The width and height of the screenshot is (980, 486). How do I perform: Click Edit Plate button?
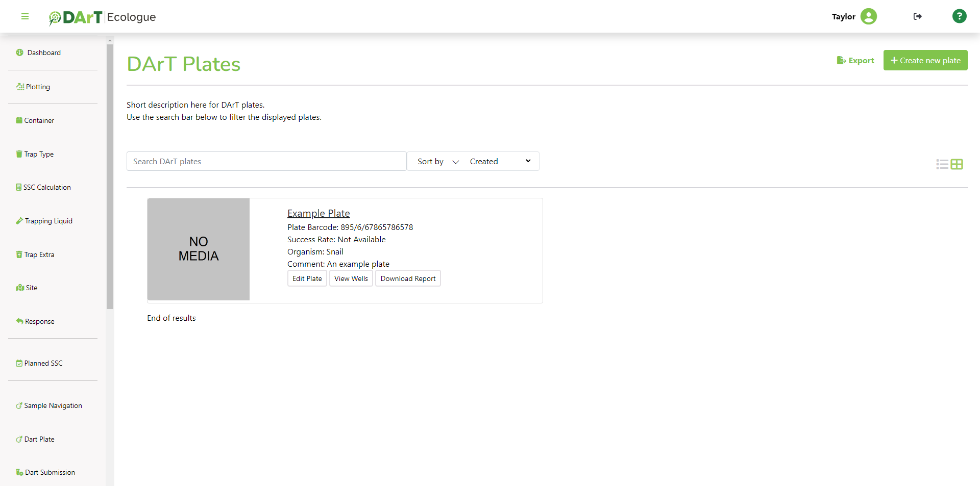click(307, 278)
